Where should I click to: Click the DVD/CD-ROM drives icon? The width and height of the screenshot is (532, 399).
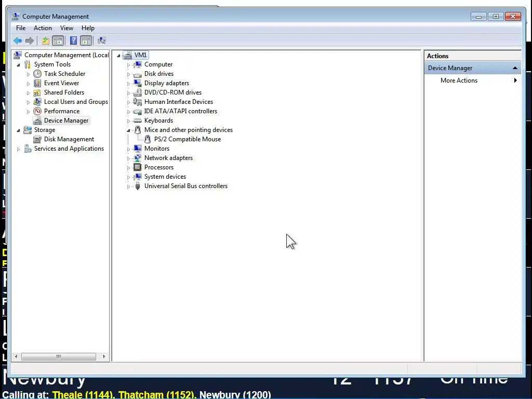(x=137, y=92)
